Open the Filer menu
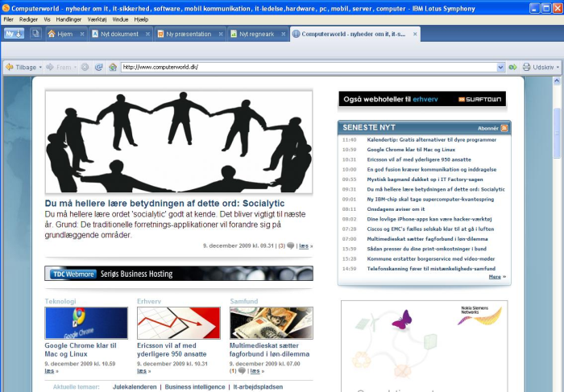The width and height of the screenshot is (564, 392). [x=9, y=19]
